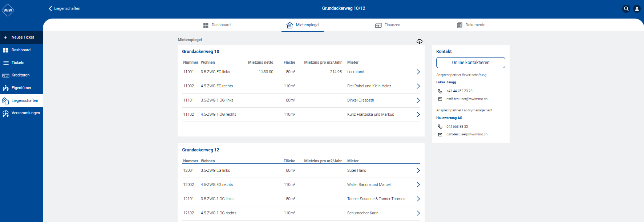Click the Grundackerweg 10 heading
Screen dimensions: 644x222
(201, 52)
